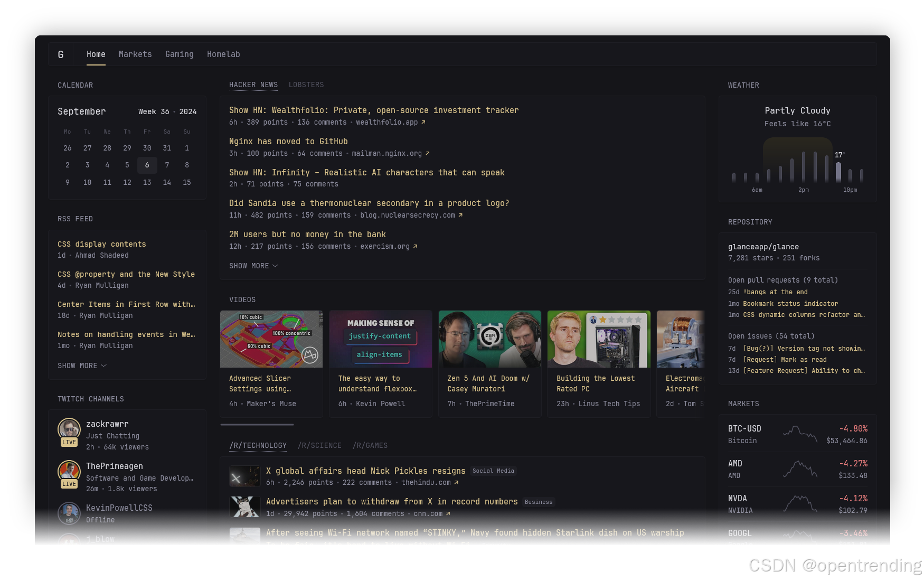Open Navy Starlink dish warship post
Screen dimensions: 924x581
pyautogui.click(x=475, y=533)
